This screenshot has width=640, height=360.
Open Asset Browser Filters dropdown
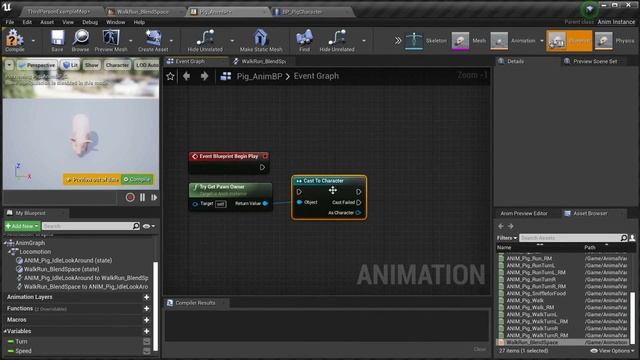point(507,238)
